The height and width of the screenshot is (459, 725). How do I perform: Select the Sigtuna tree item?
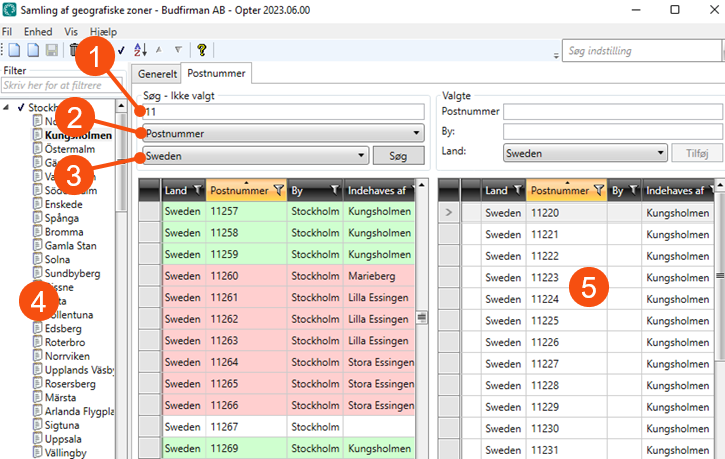62,425
